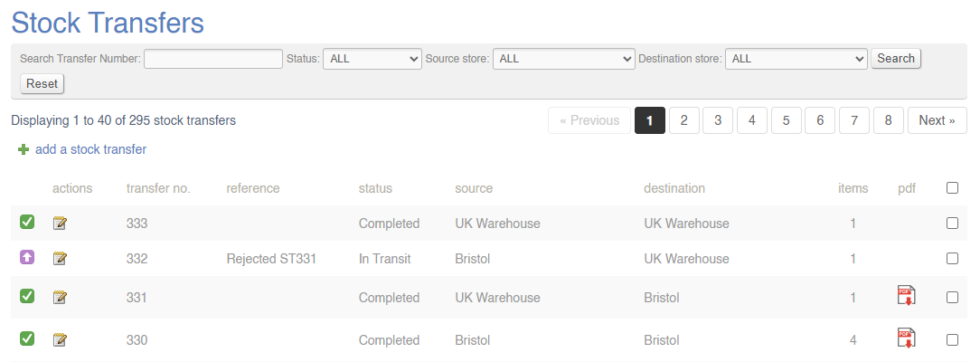The width and height of the screenshot is (980, 362).
Task: Toggle the select-all checkbox in the table header
Action: (952, 188)
